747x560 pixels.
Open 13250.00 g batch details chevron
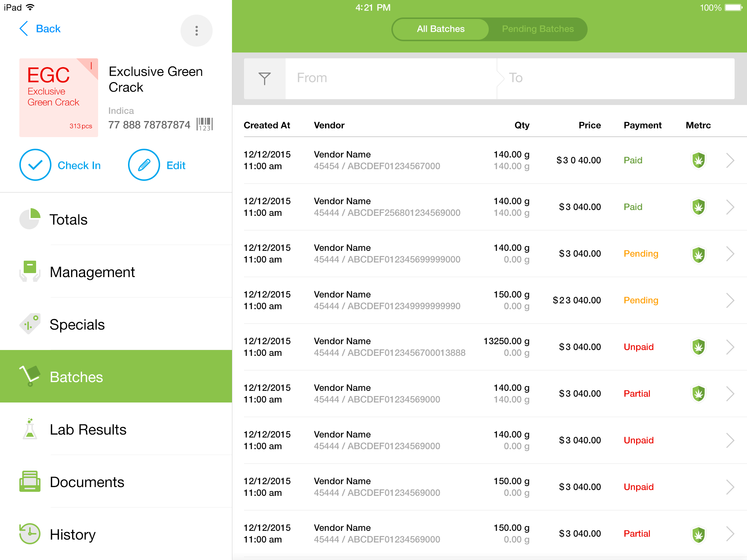pyautogui.click(x=729, y=347)
